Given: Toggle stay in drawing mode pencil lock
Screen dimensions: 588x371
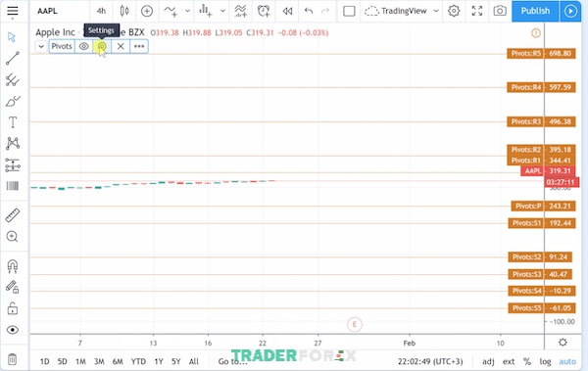Looking at the screenshot, I should pyautogui.click(x=12, y=287).
